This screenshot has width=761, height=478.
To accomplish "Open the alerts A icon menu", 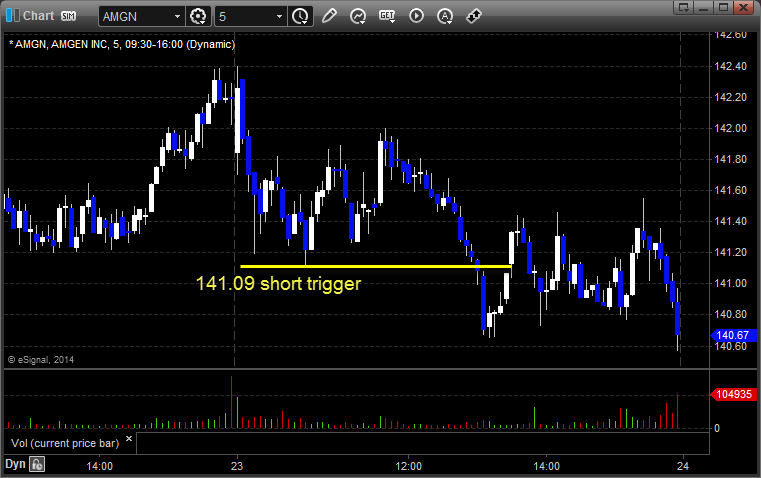I will tap(445, 16).
